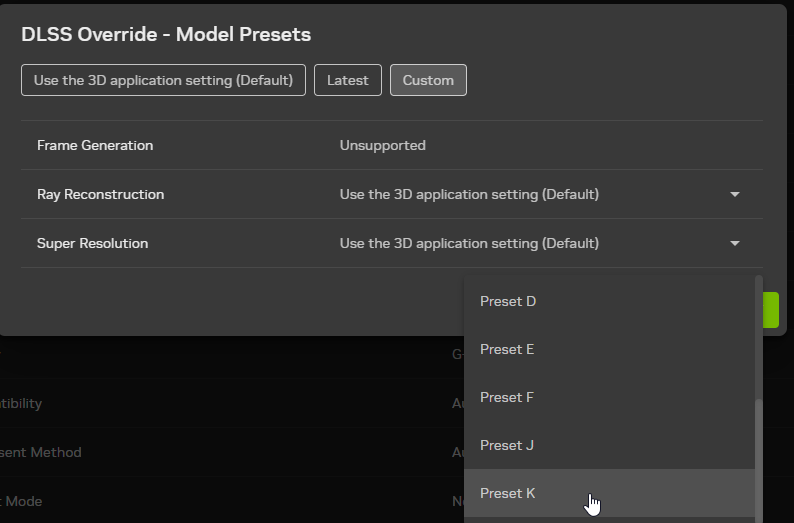Choose Preset F from the list
The height and width of the screenshot is (523, 794).
609,397
